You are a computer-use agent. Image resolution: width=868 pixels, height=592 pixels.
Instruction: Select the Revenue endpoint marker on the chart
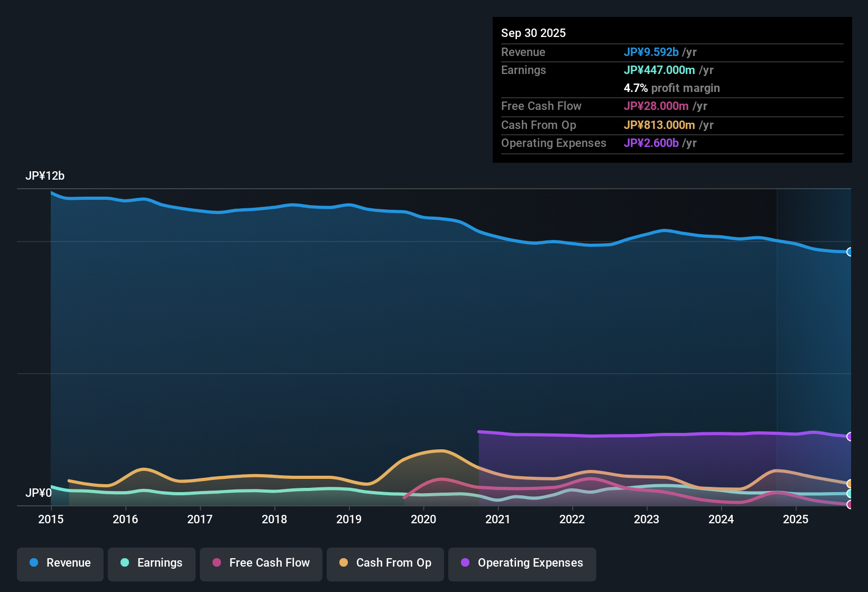coord(849,252)
